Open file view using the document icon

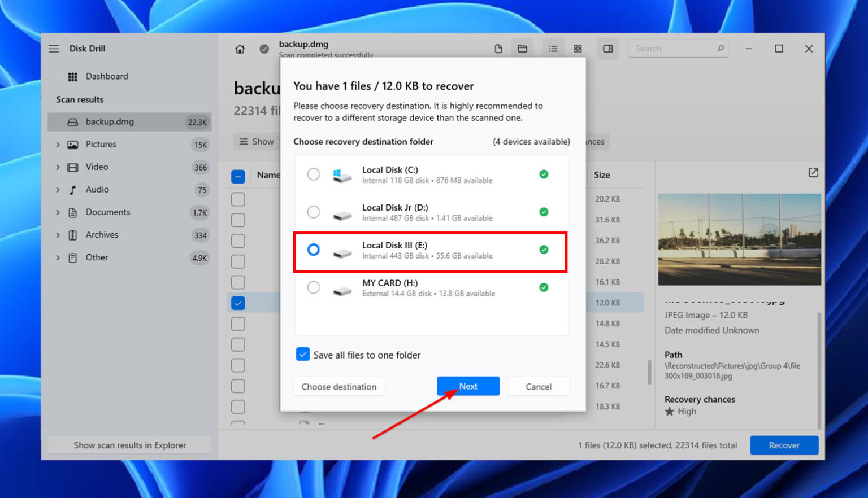(x=498, y=49)
